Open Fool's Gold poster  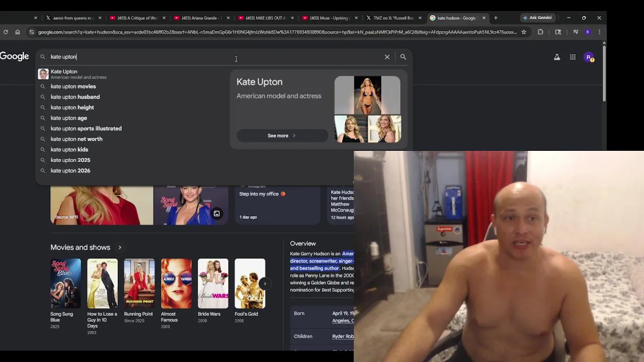(x=250, y=284)
